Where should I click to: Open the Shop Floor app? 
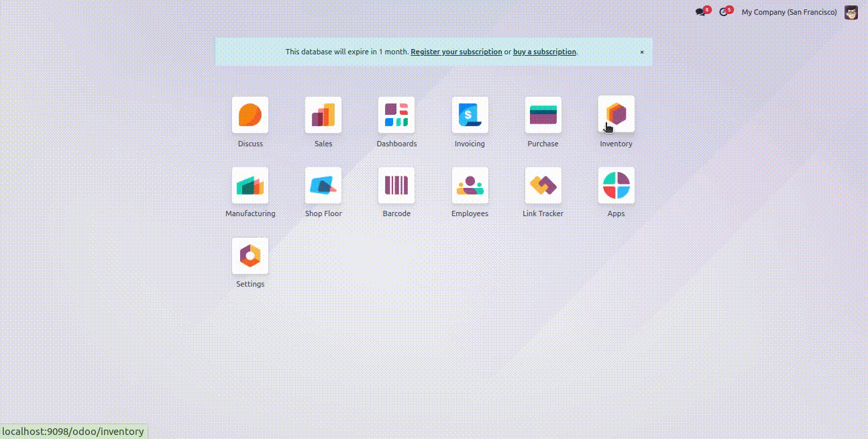click(323, 185)
